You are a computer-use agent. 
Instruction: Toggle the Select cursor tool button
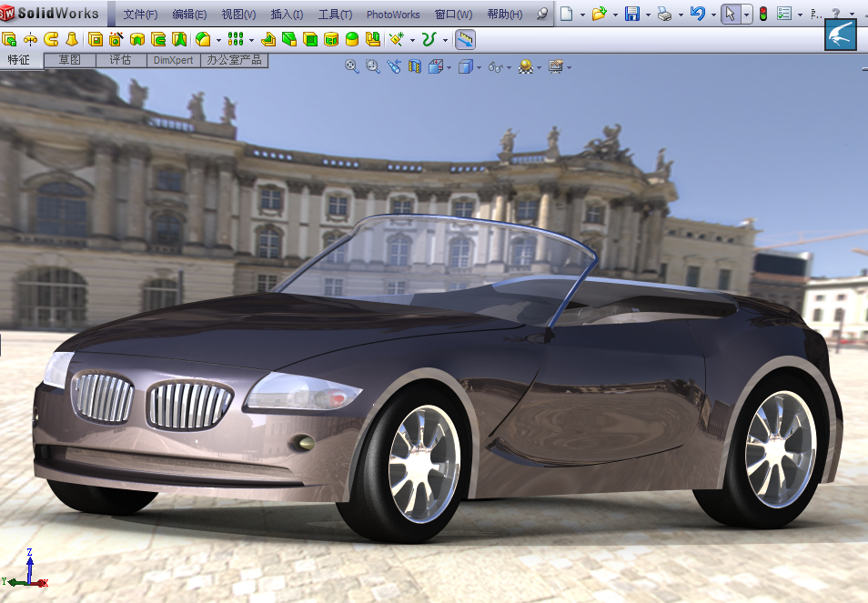click(x=731, y=14)
